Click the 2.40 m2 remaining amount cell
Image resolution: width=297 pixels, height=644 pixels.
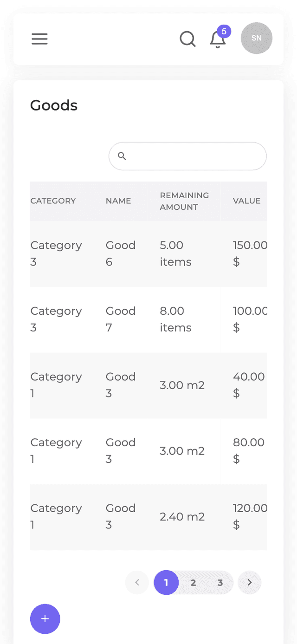pyautogui.click(x=182, y=517)
